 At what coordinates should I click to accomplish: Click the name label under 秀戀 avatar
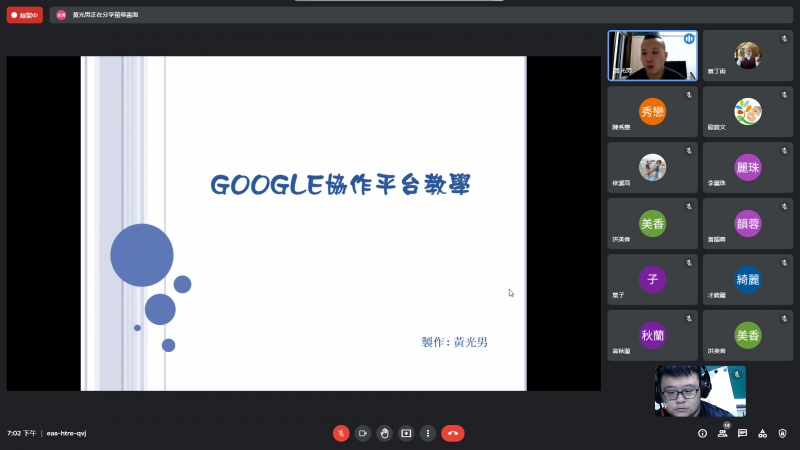coord(621,127)
